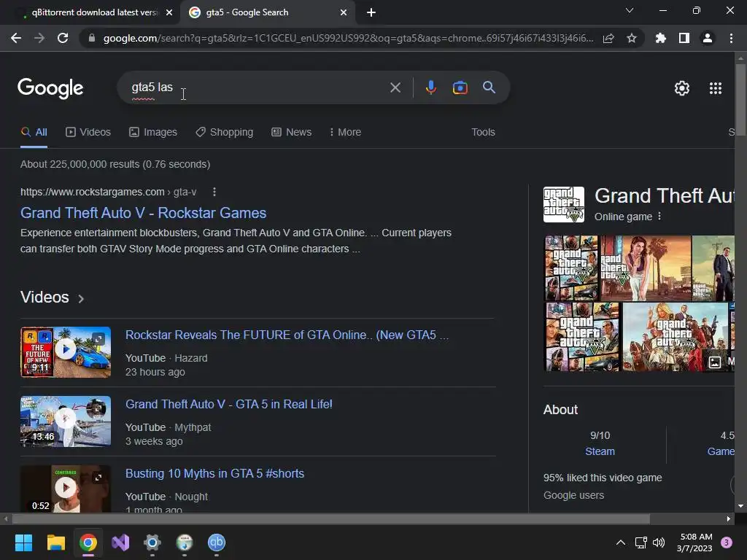The width and height of the screenshot is (747, 560).
Task: Click the horizontal page scrollbar
Action: [331, 518]
